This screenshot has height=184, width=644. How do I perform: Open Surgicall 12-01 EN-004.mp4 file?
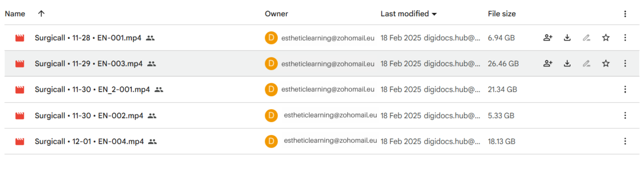89,141
